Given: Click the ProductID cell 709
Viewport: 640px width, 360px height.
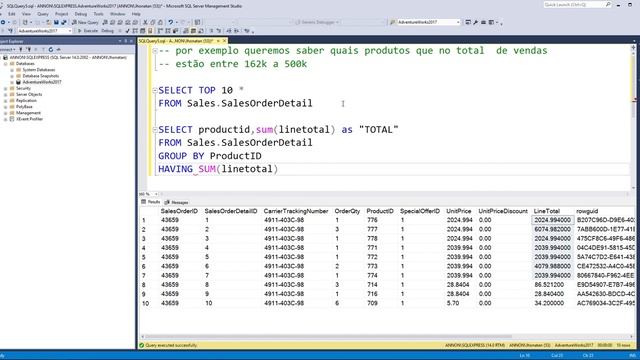Looking at the screenshot, I should pyautogui.click(x=372, y=303).
